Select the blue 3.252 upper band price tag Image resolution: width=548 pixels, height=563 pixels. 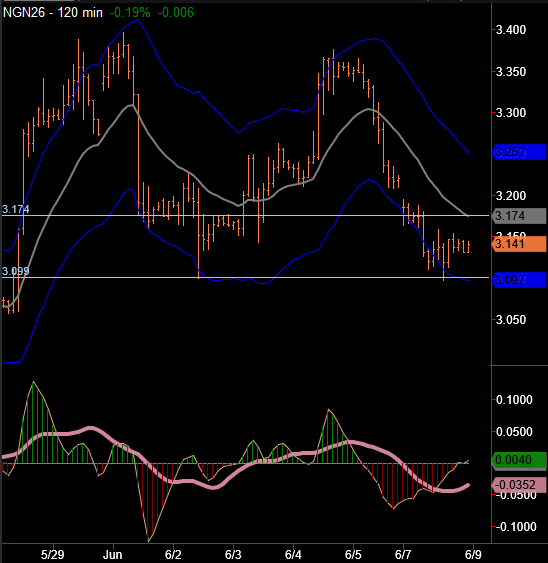(519, 152)
